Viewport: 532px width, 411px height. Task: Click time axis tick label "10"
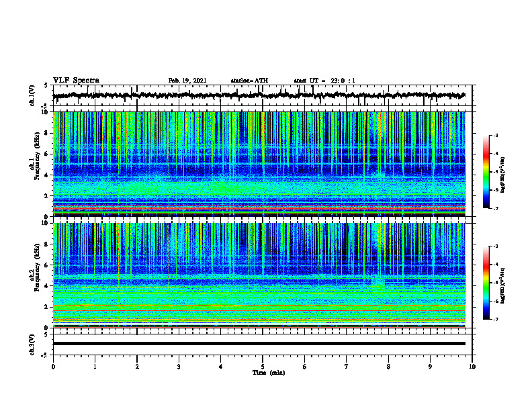(472, 367)
